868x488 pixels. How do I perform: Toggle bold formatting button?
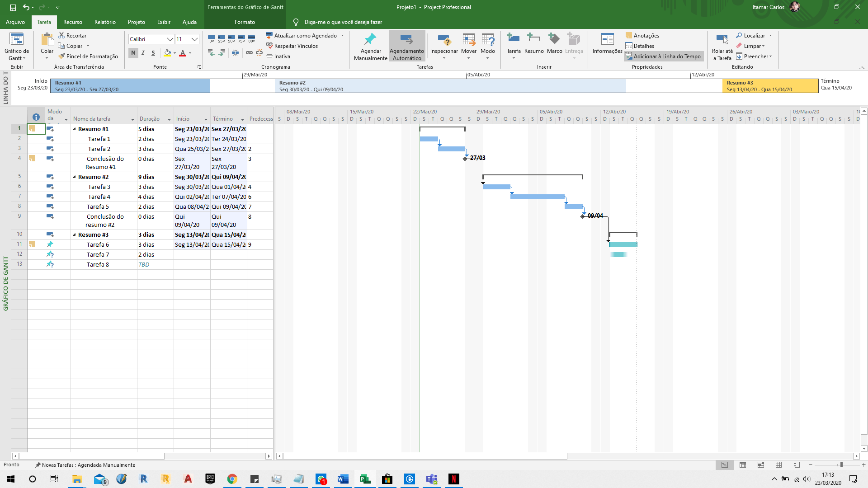click(x=133, y=53)
